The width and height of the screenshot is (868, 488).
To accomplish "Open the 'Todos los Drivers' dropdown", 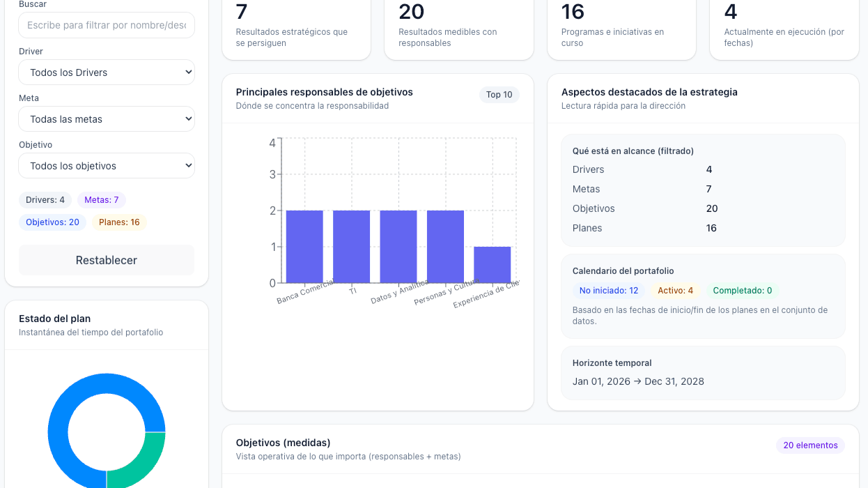I will [106, 72].
